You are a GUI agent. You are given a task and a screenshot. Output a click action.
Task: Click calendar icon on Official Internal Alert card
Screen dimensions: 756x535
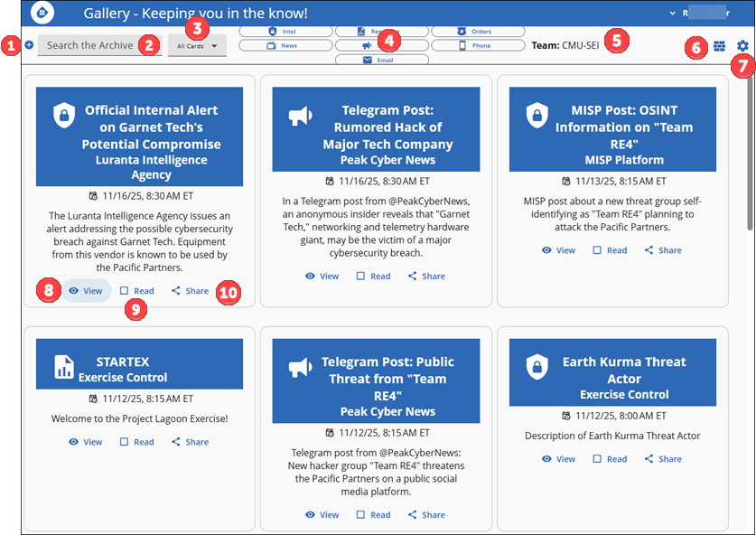click(94, 196)
